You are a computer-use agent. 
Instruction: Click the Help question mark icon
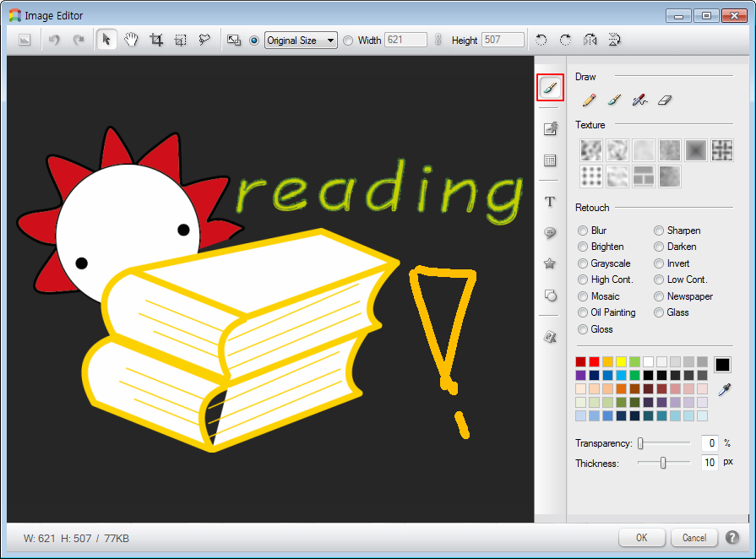[732, 538]
